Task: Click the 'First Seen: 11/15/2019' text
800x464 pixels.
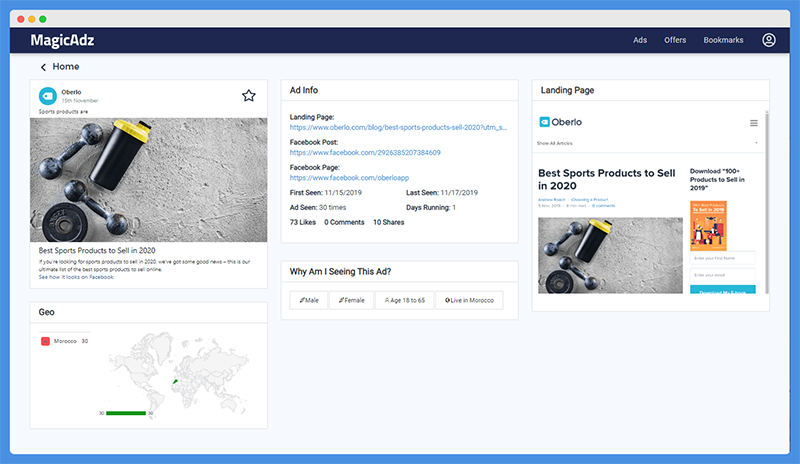Action: pos(326,192)
